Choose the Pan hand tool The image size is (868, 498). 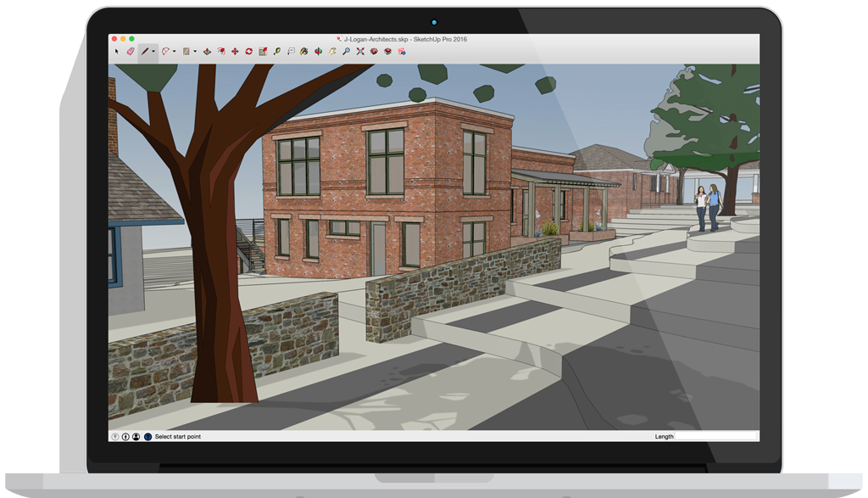(x=332, y=52)
